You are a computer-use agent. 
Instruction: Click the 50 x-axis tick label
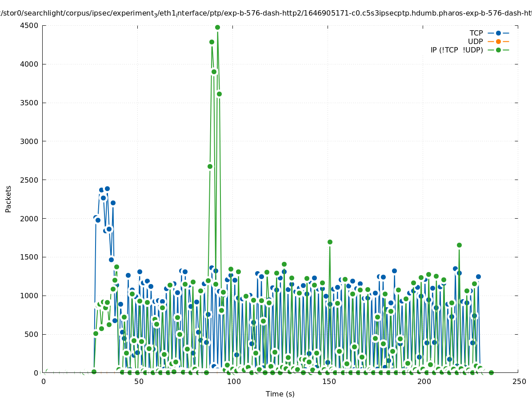pyautogui.click(x=138, y=381)
